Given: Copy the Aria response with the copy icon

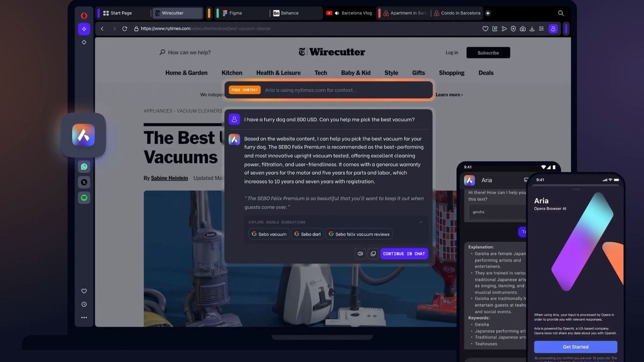Looking at the screenshot, I should [373, 254].
